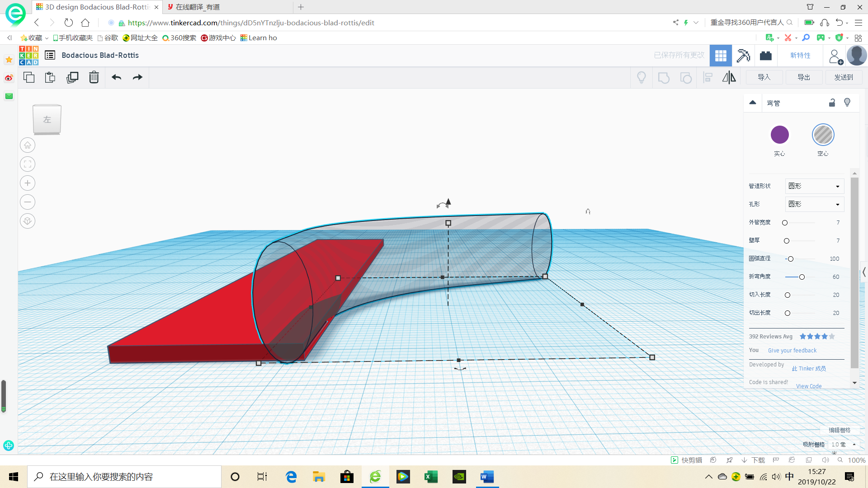This screenshot has width=868, height=488.
Task: Click the Paste tool icon
Action: 50,77
